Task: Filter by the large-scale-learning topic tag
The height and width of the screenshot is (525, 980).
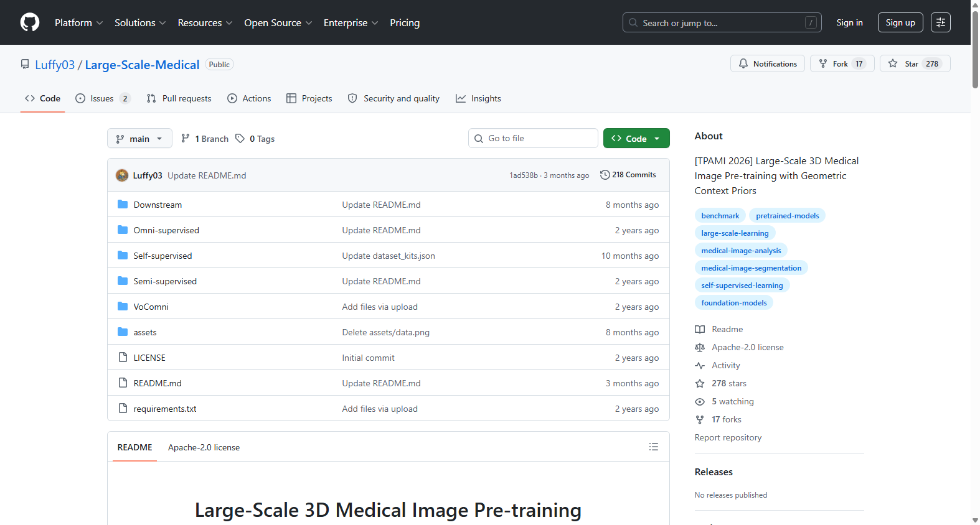Action: (x=735, y=233)
